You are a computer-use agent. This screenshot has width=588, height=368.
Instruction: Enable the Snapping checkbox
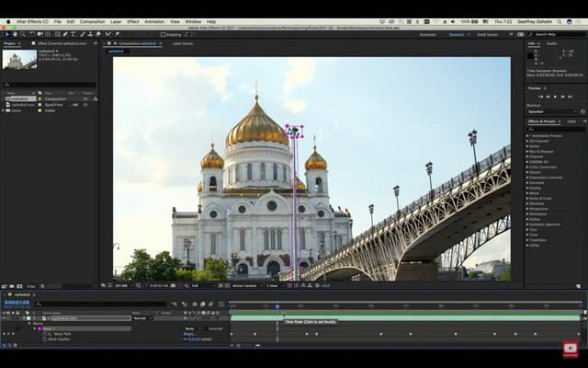[164, 35]
